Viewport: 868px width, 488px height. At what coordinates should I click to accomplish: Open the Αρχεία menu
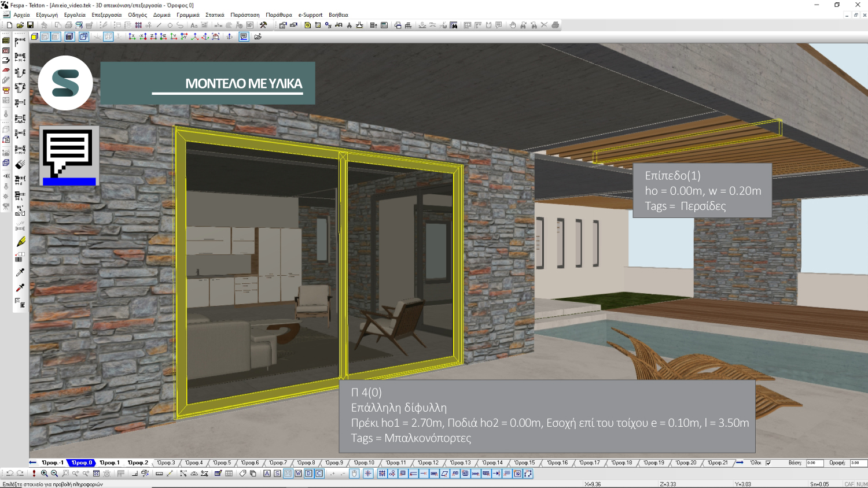tap(21, 15)
